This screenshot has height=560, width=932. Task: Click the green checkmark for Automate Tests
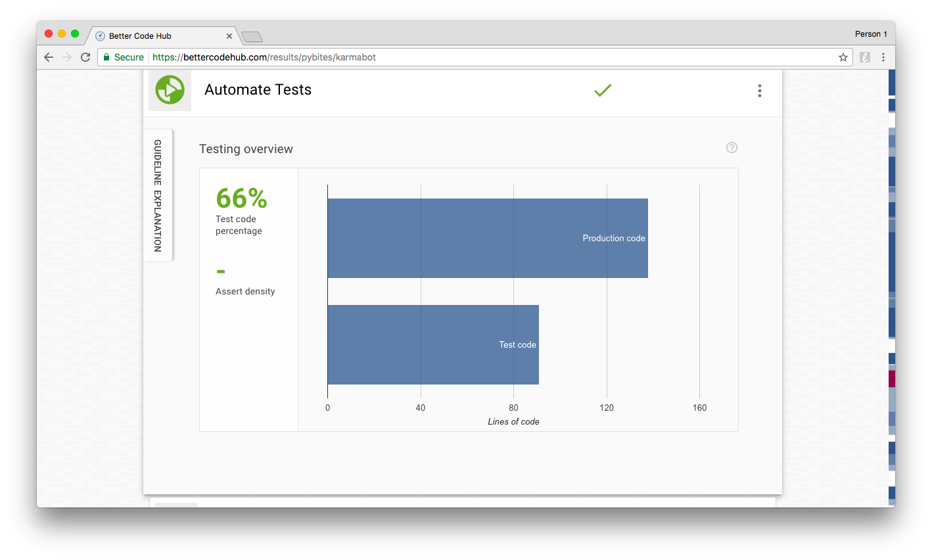(602, 90)
